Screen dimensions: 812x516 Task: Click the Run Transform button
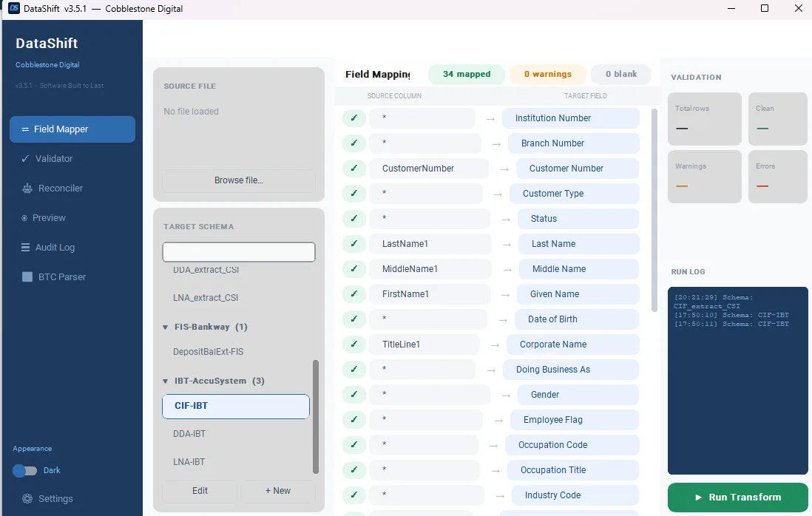(738, 498)
